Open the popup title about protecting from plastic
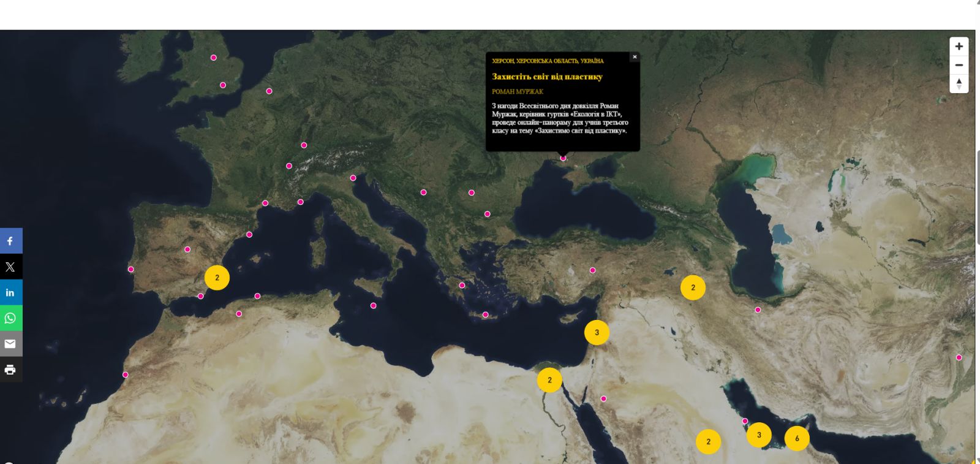This screenshot has height=464, width=980. [x=547, y=77]
